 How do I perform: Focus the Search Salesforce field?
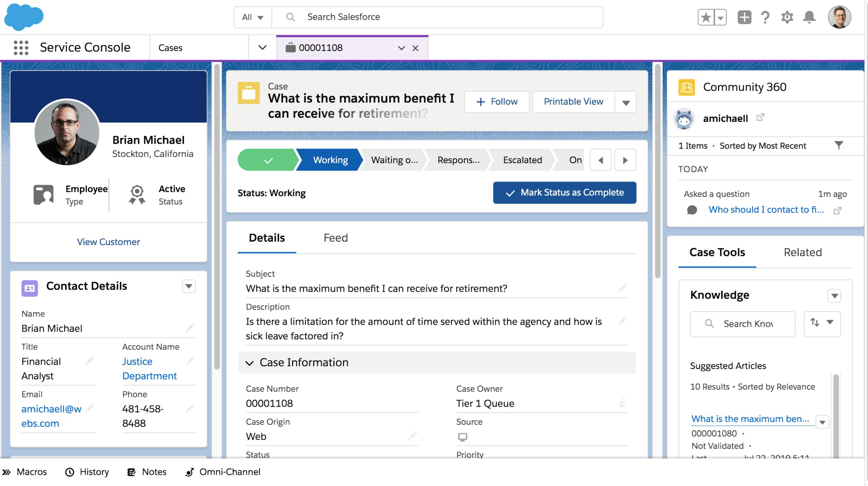pos(437,17)
